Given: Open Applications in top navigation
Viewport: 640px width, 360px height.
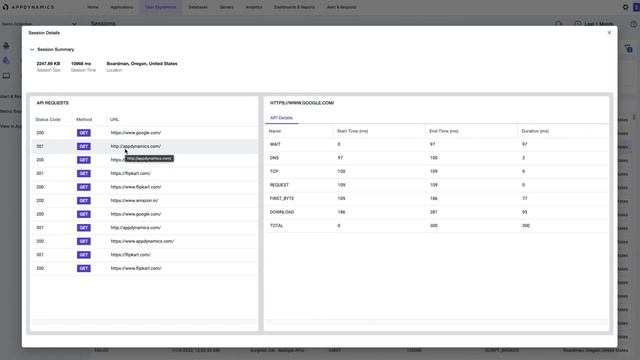Looking at the screenshot, I should 122,7.
